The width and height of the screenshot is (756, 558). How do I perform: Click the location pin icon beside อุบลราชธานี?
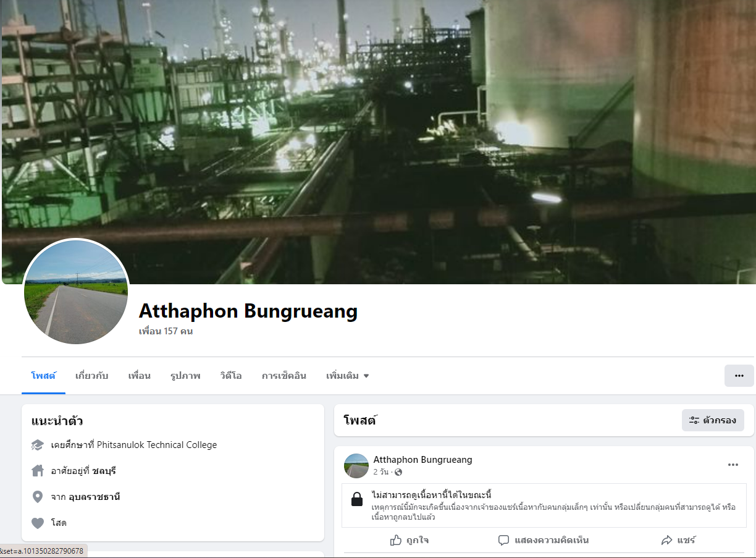(x=38, y=497)
